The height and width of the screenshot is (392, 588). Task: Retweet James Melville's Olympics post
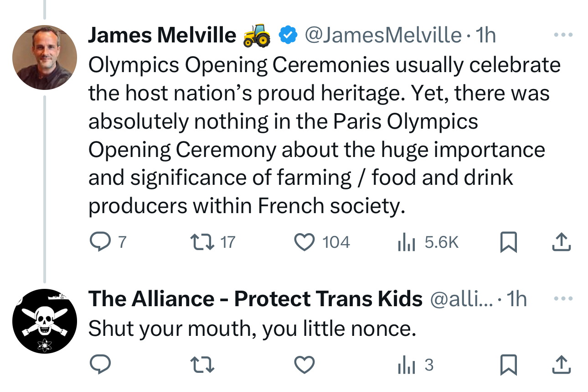203,242
